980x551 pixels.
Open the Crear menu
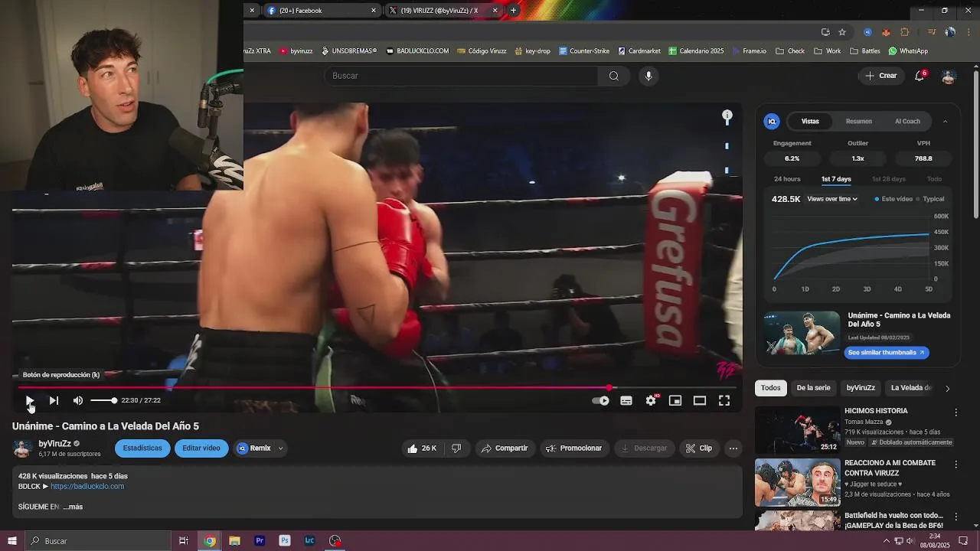[881, 76]
